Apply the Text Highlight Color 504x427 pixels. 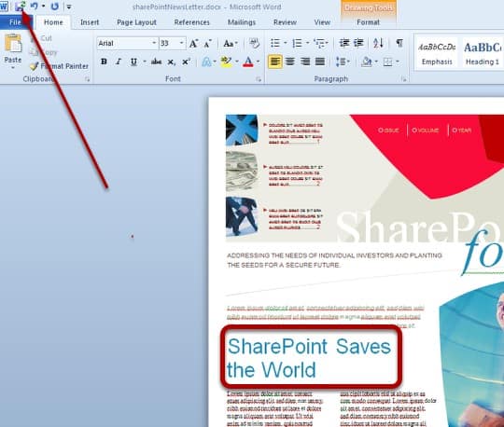pos(226,62)
